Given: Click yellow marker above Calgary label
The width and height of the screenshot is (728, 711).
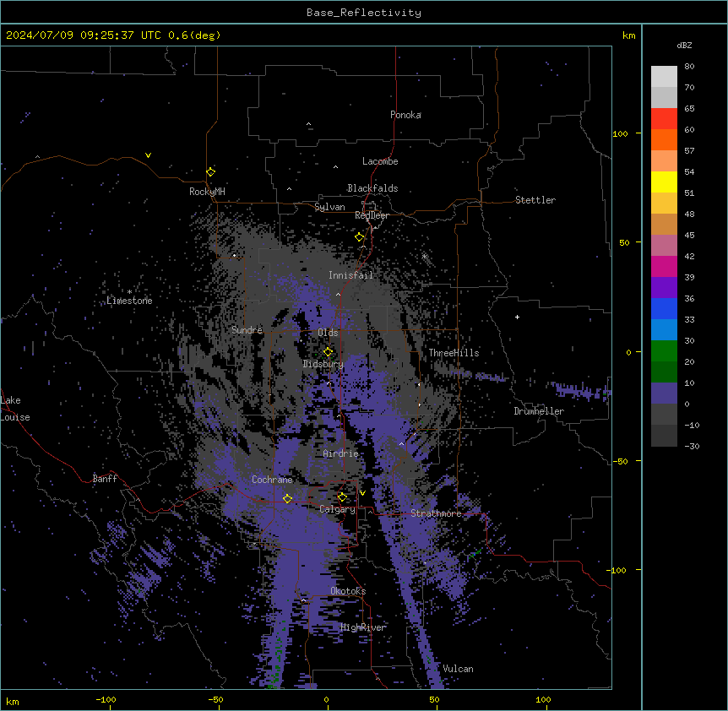Looking at the screenshot, I should pos(342,497).
